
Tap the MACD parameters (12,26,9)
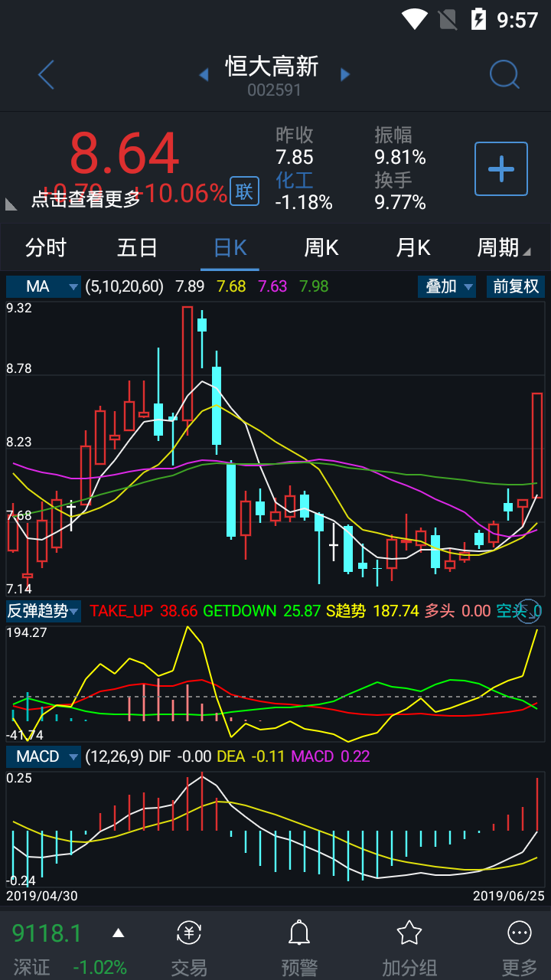coord(114,756)
